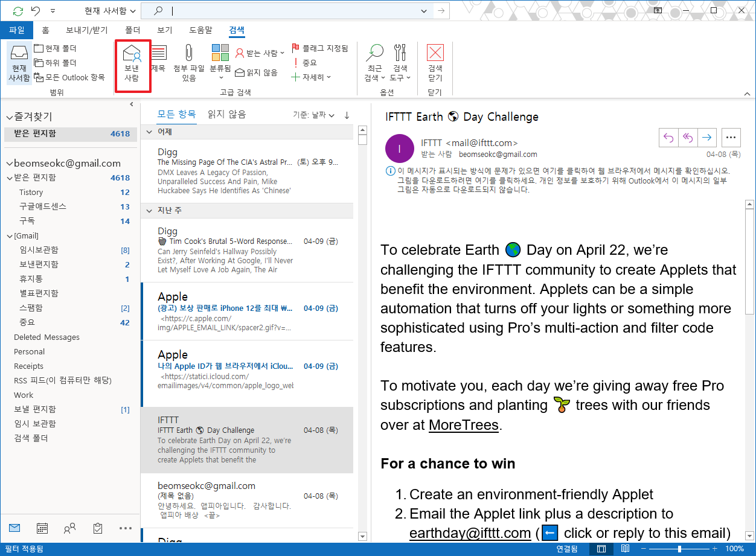Image resolution: width=756 pixels, height=556 pixels.
Task: Switch to the 보기 ribbon tab
Action: pos(164,30)
